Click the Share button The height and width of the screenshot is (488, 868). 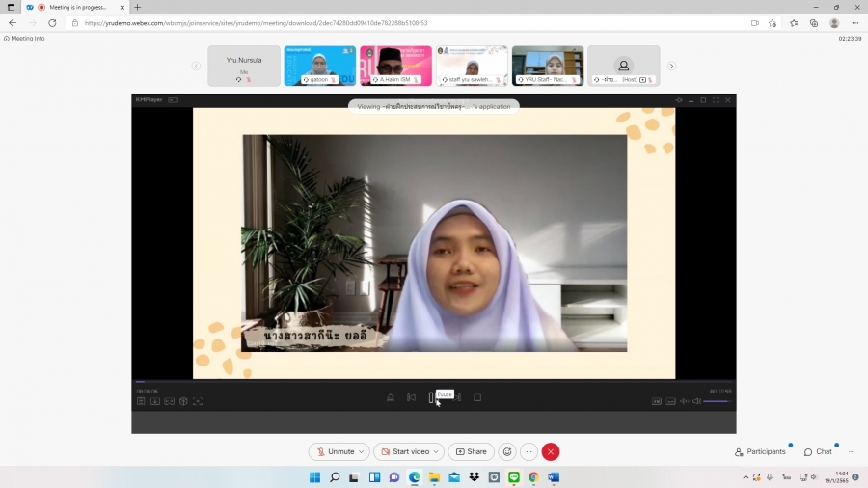pyautogui.click(x=472, y=451)
